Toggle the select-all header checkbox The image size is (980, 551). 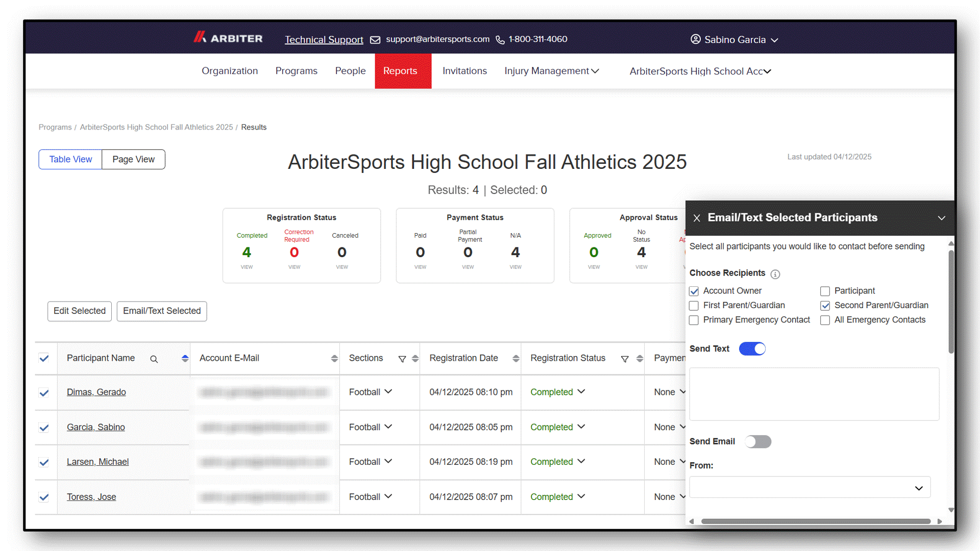point(44,358)
